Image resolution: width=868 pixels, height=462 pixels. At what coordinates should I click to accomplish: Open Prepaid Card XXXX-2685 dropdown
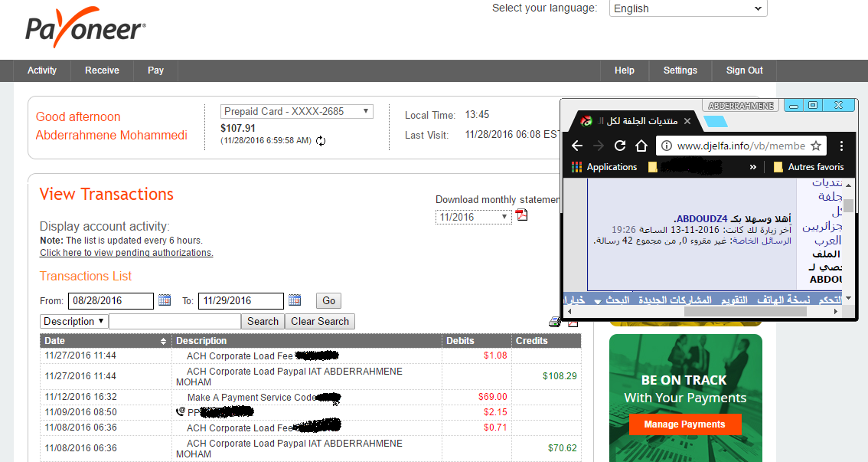click(x=296, y=111)
